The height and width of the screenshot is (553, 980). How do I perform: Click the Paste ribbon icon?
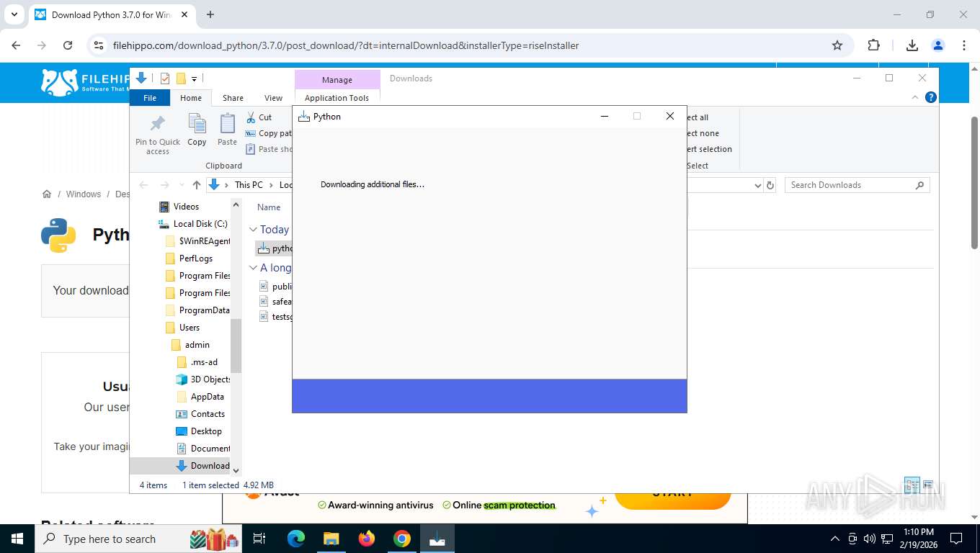click(x=227, y=124)
